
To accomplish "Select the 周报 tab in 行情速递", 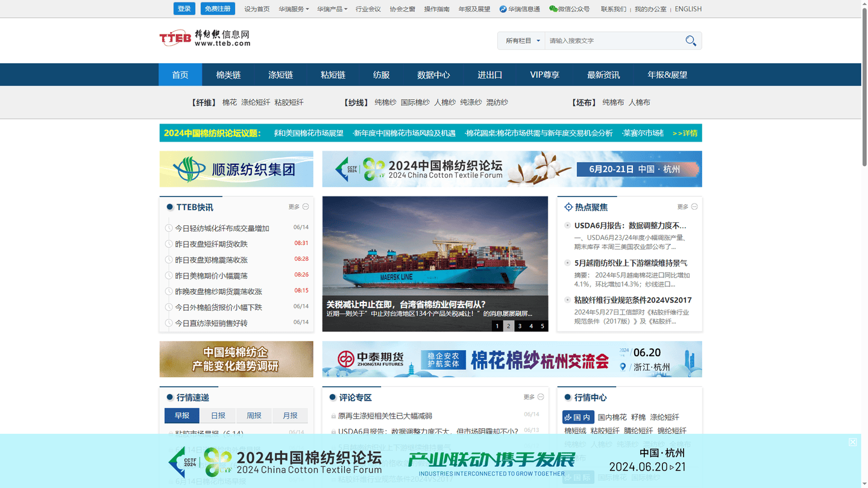I will tap(254, 416).
